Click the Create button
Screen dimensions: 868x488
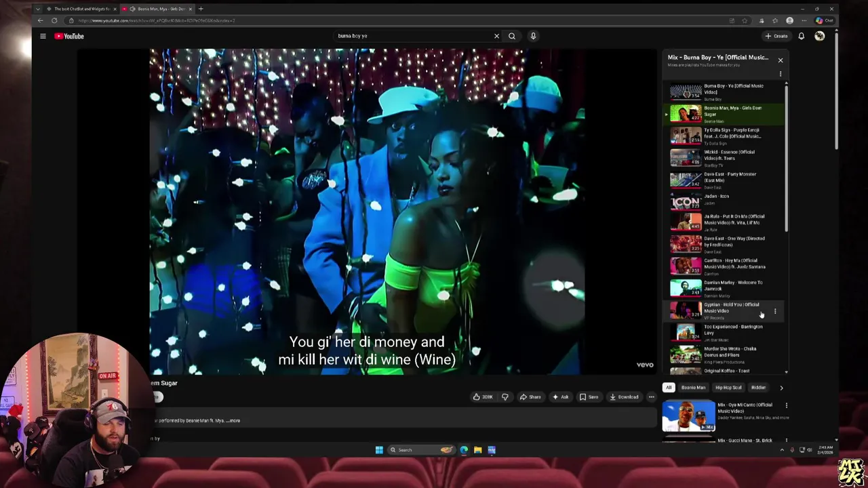pos(776,36)
